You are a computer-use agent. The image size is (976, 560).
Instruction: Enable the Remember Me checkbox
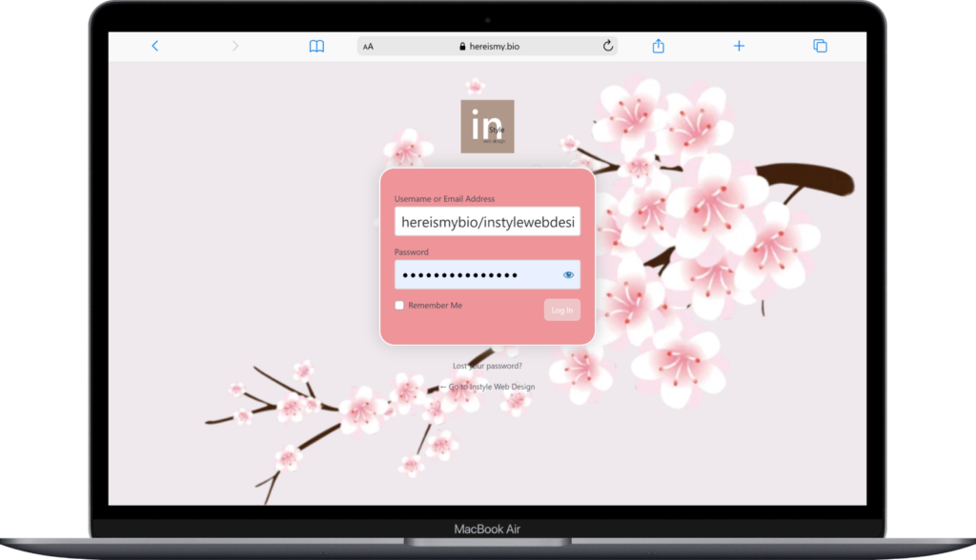(399, 306)
